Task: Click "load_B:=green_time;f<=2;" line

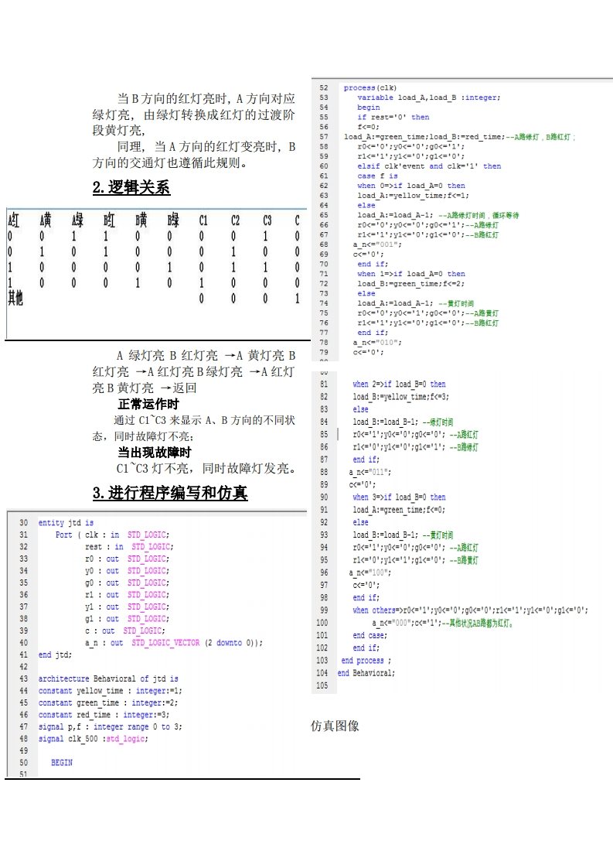Action: 410,284
